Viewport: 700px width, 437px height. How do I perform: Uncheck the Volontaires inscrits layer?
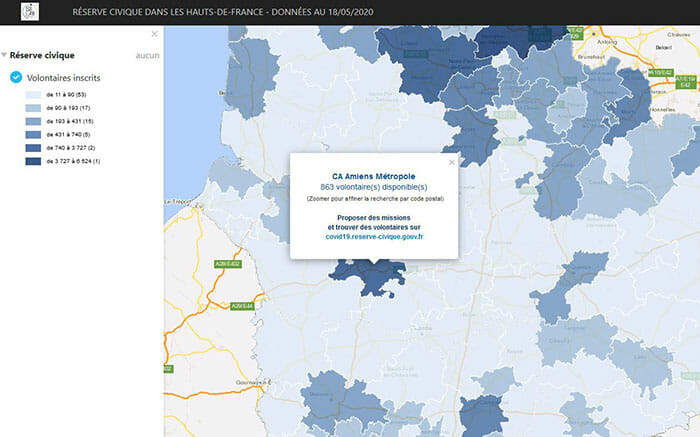click(16, 77)
